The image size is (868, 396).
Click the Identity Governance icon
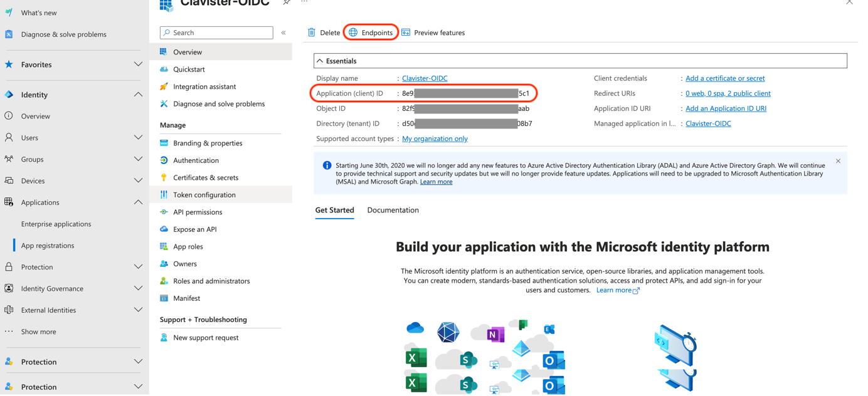click(x=9, y=288)
